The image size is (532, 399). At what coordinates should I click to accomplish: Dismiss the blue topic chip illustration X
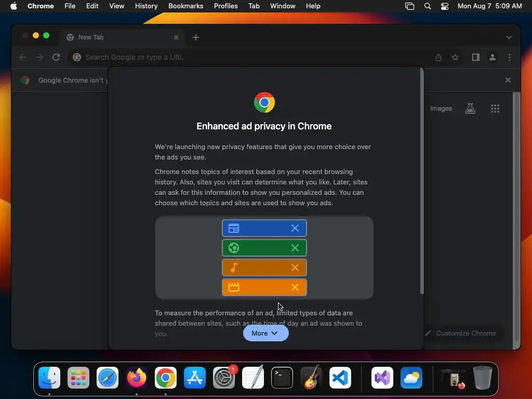[x=295, y=229]
